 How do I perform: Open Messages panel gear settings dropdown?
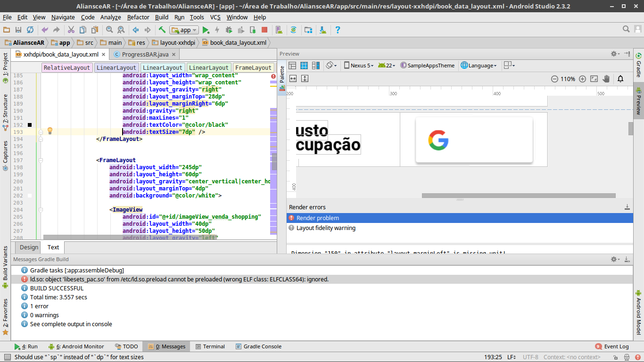pyautogui.click(x=615, y=259)
